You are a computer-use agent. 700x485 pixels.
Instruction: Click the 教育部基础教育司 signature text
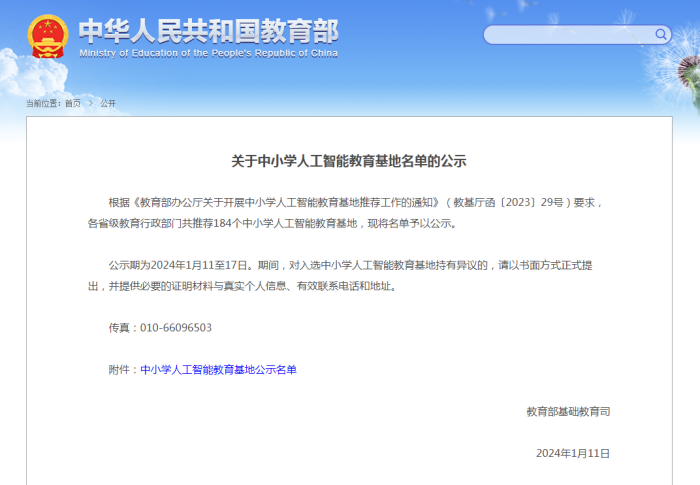(567, 411)
